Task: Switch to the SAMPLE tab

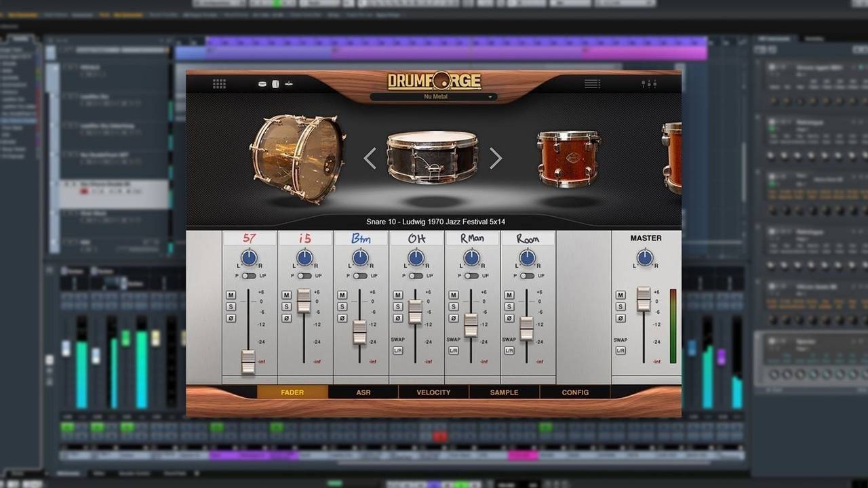Action: click(504, 392)
